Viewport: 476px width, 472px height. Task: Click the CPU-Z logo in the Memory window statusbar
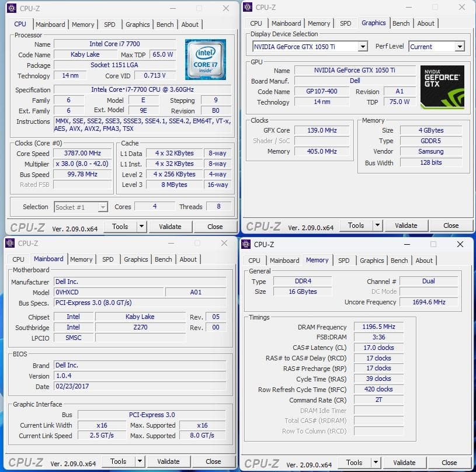262,462
